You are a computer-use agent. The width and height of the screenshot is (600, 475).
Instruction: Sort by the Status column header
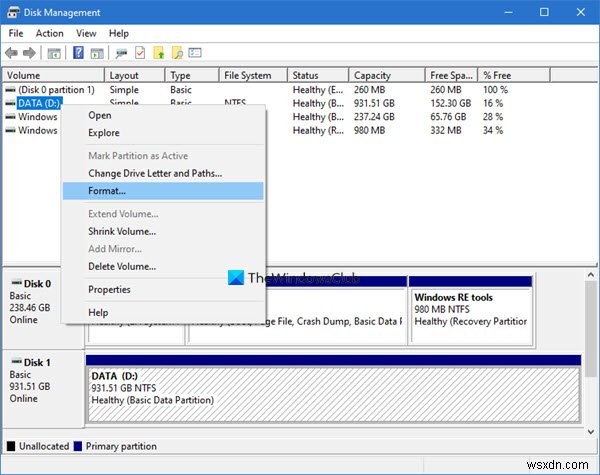click(318, 75)
